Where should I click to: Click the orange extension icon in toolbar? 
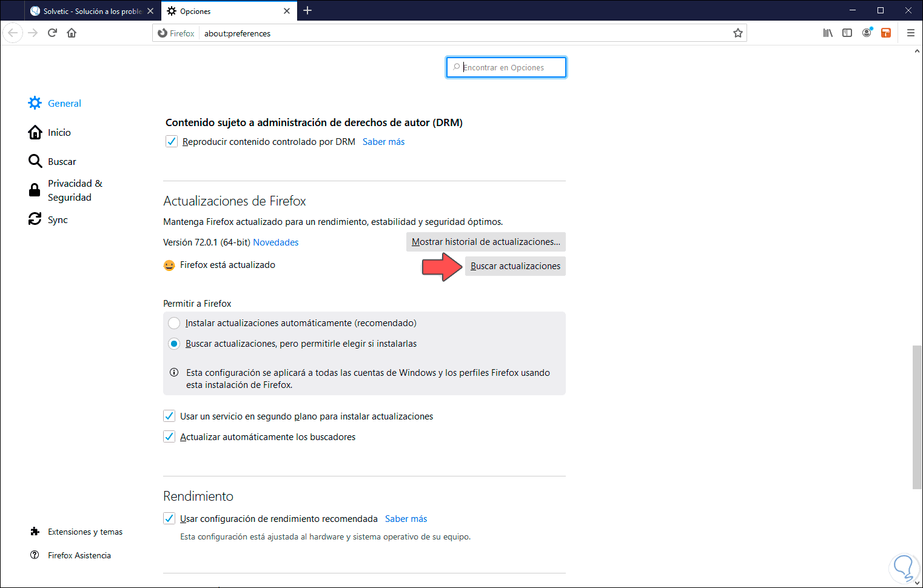(886, 33)
